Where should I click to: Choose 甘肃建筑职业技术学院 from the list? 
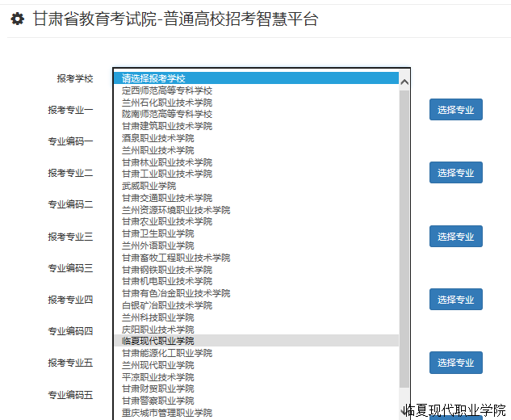[257, 126]
